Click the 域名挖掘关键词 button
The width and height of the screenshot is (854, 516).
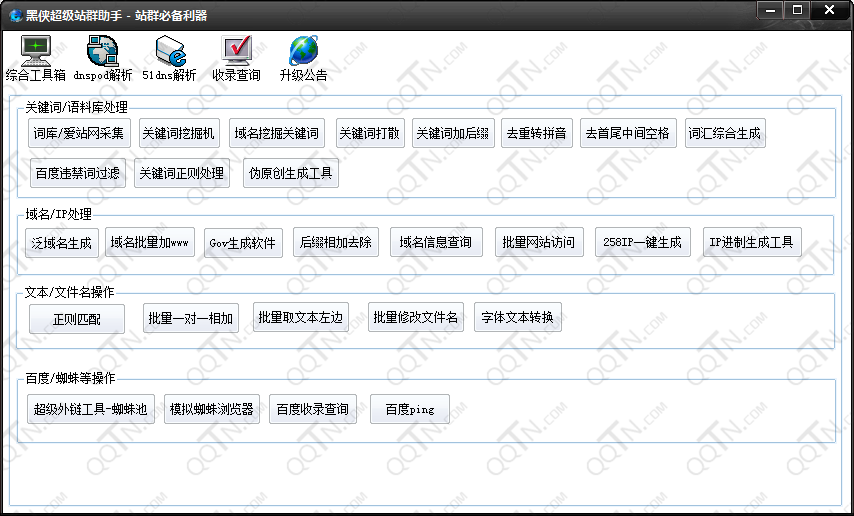tap(276, 133)
